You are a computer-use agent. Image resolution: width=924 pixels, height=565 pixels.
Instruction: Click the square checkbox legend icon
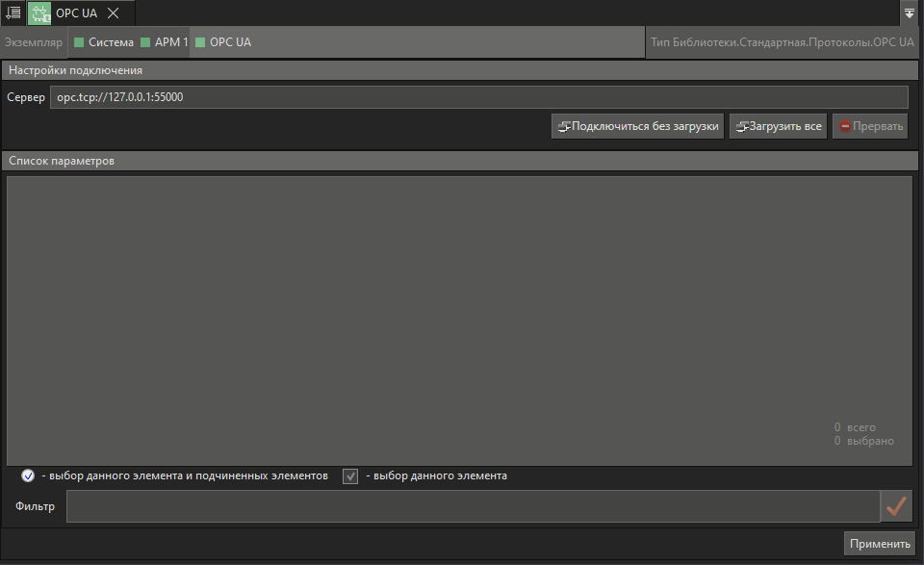(x=350, y=475)
